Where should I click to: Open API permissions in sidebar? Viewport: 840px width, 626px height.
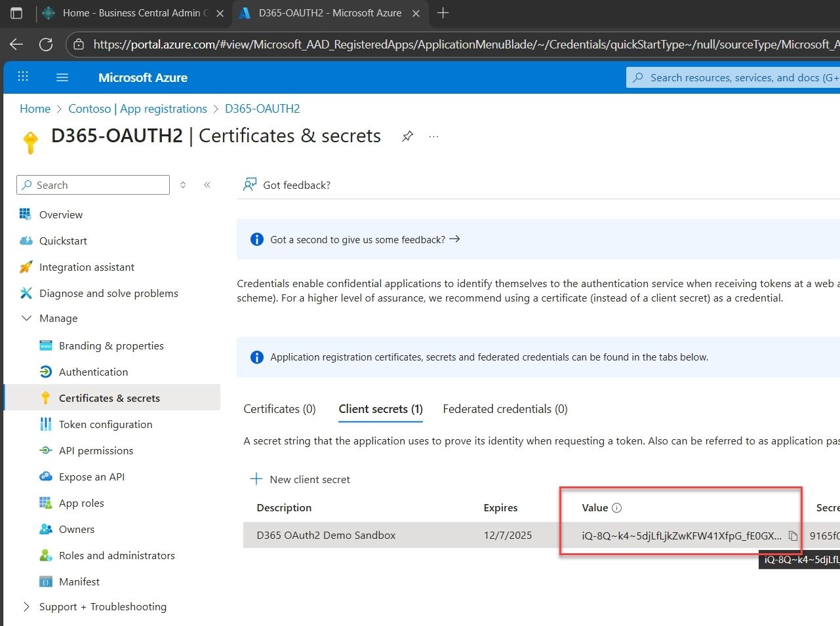tap(96, 451)
